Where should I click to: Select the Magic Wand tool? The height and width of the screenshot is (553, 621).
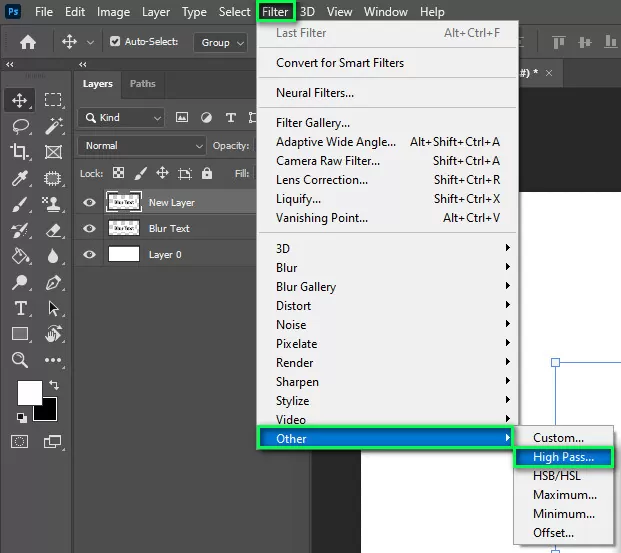point(53,126)
